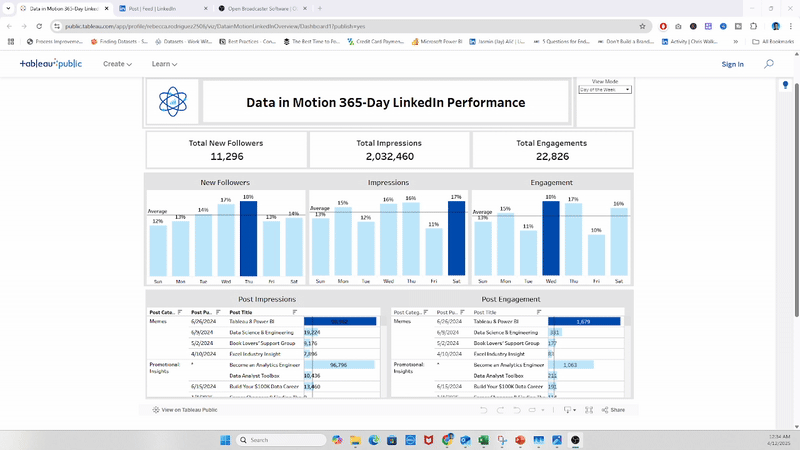Click the Total Impressions 2,032,460 card
Image resolution: width=800 pixels, height=450 pixels.
coord(389,150)
